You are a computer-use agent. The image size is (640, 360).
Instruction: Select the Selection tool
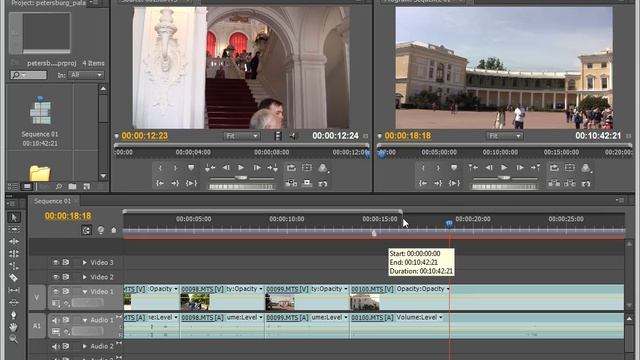point(13,218)
